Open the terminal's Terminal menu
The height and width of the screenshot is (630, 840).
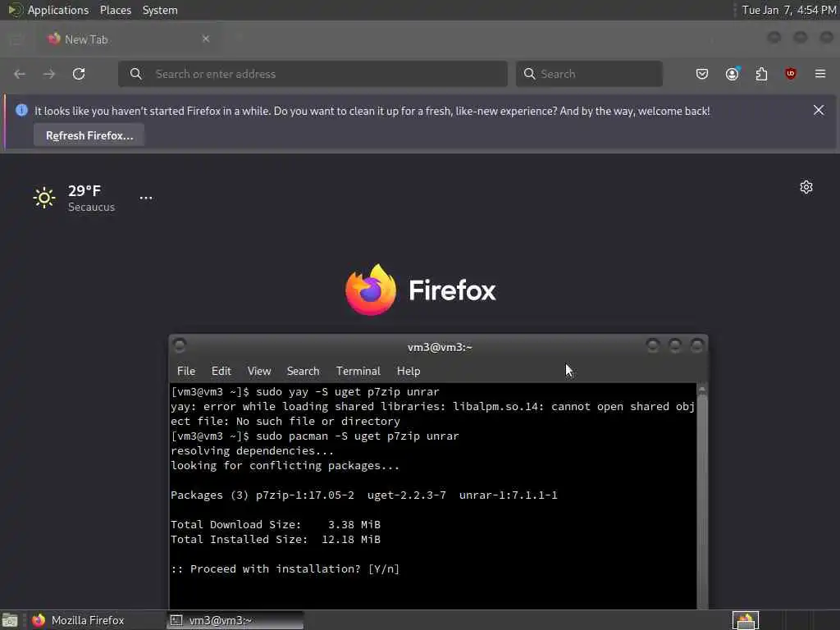(x=358, y=371)
